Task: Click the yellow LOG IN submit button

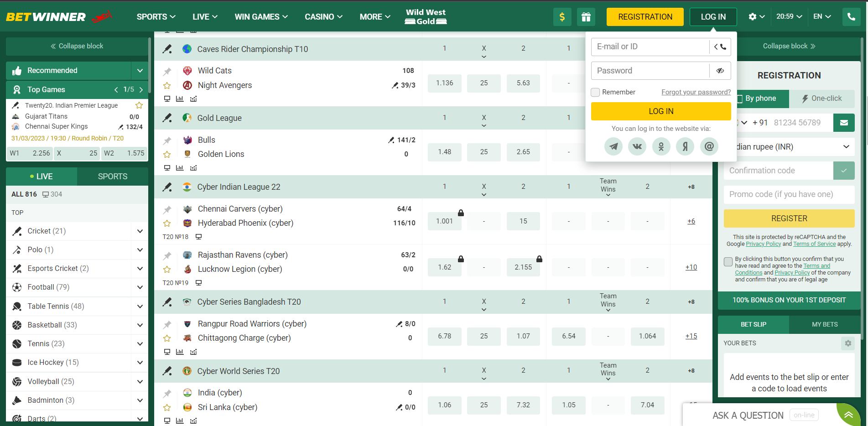Action: click(x=661, y=111)
